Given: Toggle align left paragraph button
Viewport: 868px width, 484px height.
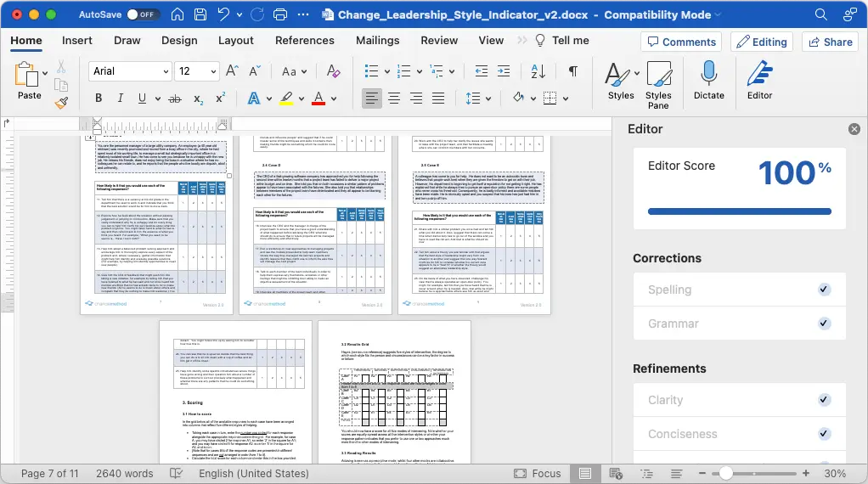Looking at the screenshot, I should pyautogui.click(x=371, y=98).
